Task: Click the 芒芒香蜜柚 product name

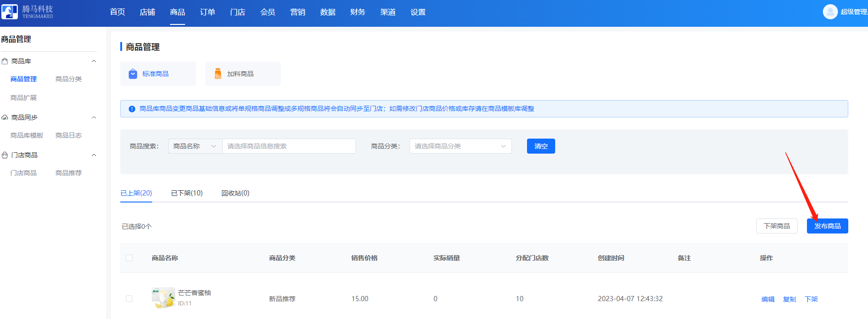Action: pos(194,293)
